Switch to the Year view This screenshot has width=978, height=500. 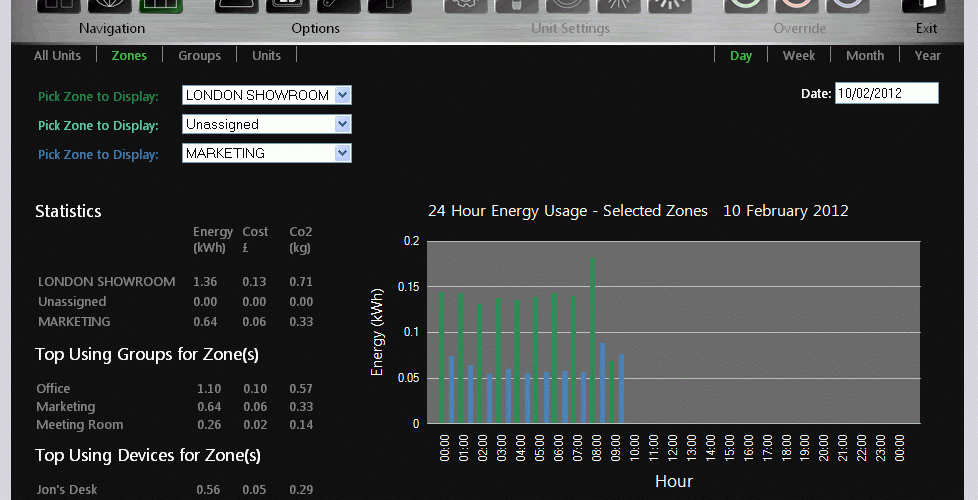(927, 55)
